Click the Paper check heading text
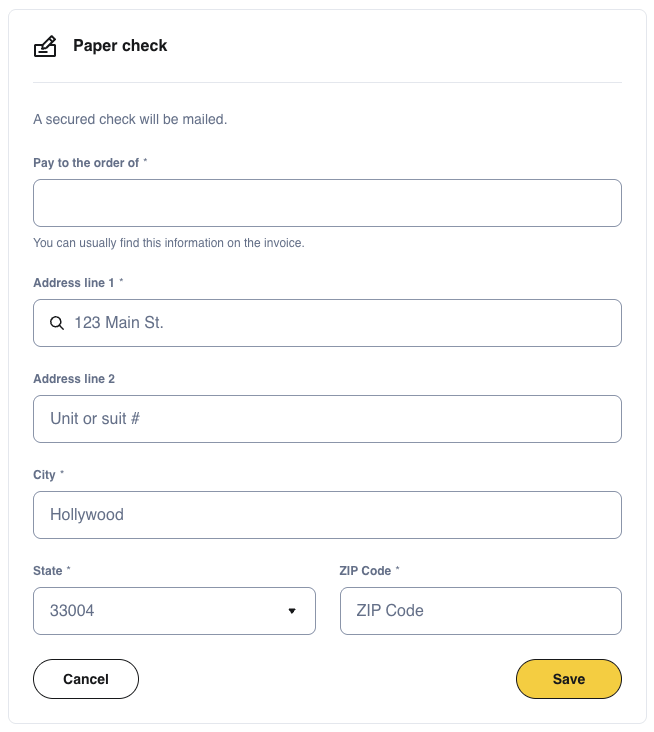Screen dimensions: 654x732 click(x=120, y=46)
